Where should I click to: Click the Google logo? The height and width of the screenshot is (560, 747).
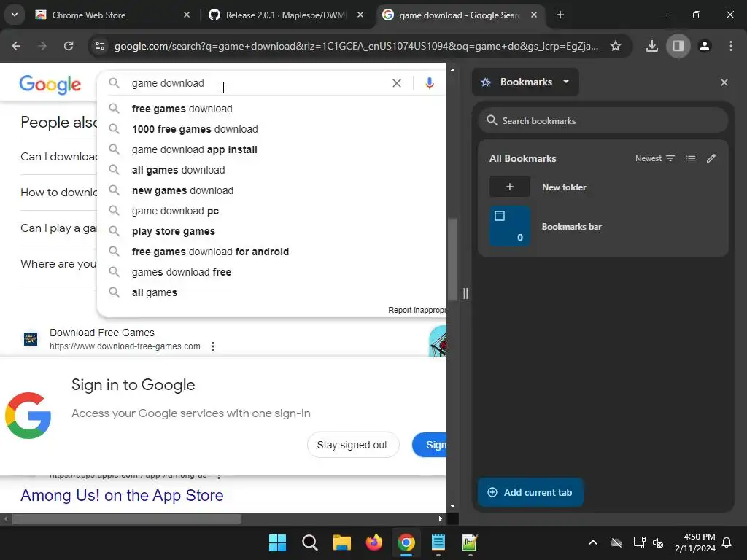pos(50,85)
